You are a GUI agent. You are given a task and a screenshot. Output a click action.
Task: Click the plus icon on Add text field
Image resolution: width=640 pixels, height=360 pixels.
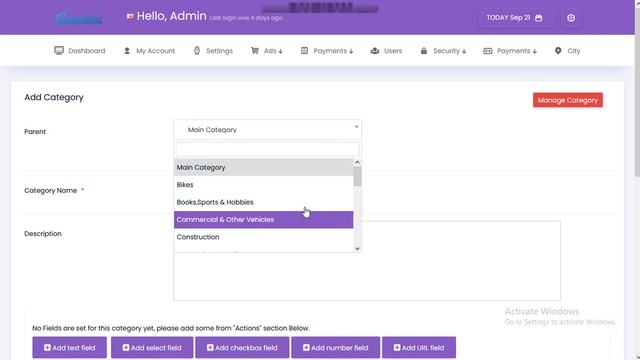tap(47, 348)
